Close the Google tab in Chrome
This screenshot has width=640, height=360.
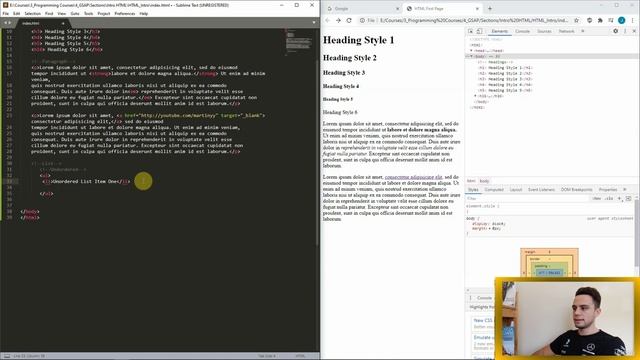[398, 9]
